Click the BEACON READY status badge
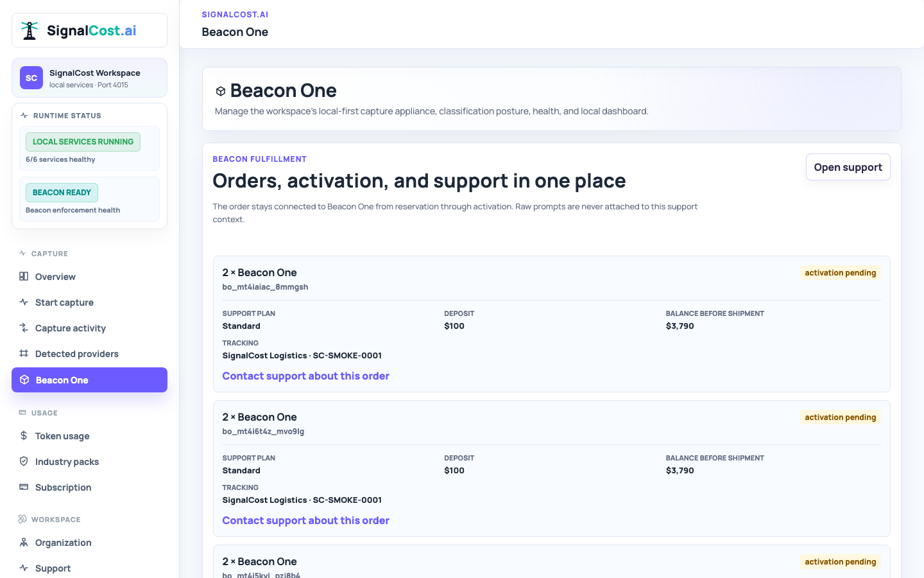 [x=62, y=192]
